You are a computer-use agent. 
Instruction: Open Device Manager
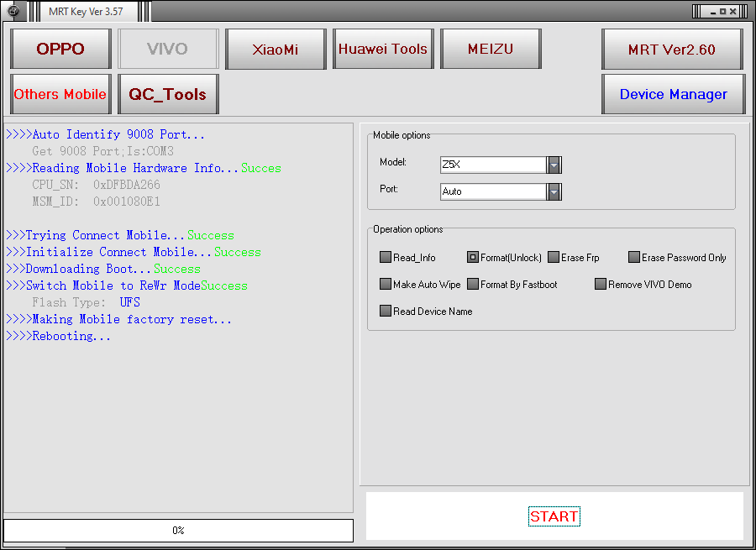coord(673,94)
